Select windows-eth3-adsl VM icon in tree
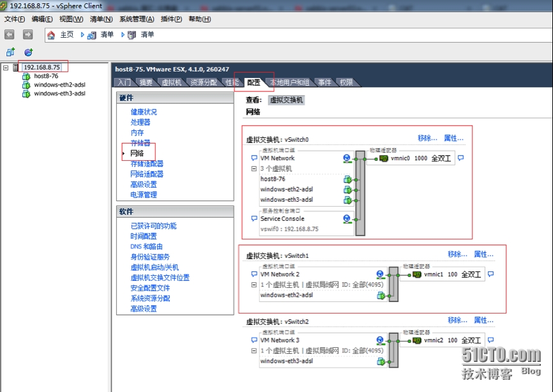 click(x=26, y=94)
